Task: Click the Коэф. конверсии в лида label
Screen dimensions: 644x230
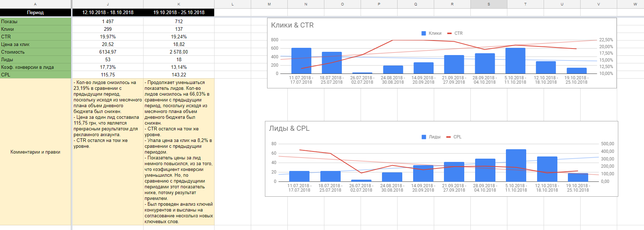Action: (x=35, y=67)
